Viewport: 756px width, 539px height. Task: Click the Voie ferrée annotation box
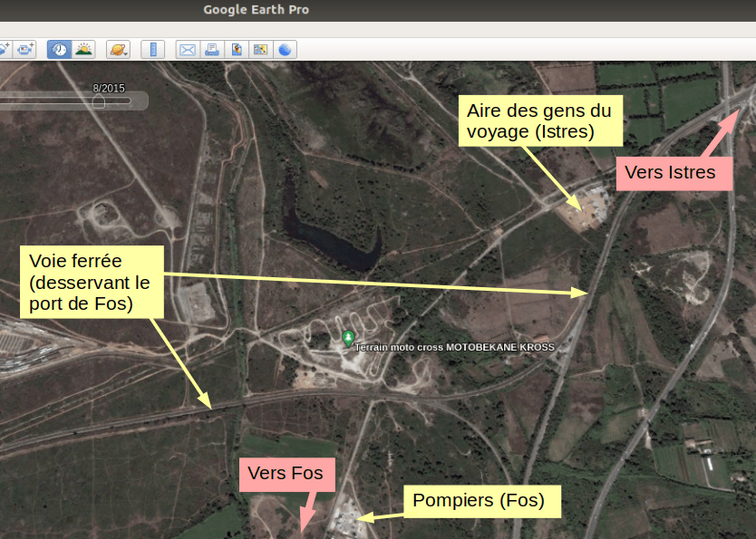click(91, 282)
